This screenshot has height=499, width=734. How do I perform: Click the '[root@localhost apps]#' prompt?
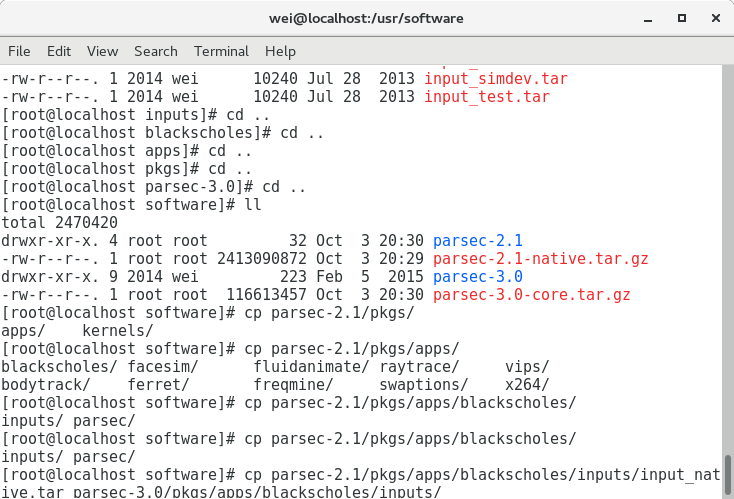pos(100,151)
